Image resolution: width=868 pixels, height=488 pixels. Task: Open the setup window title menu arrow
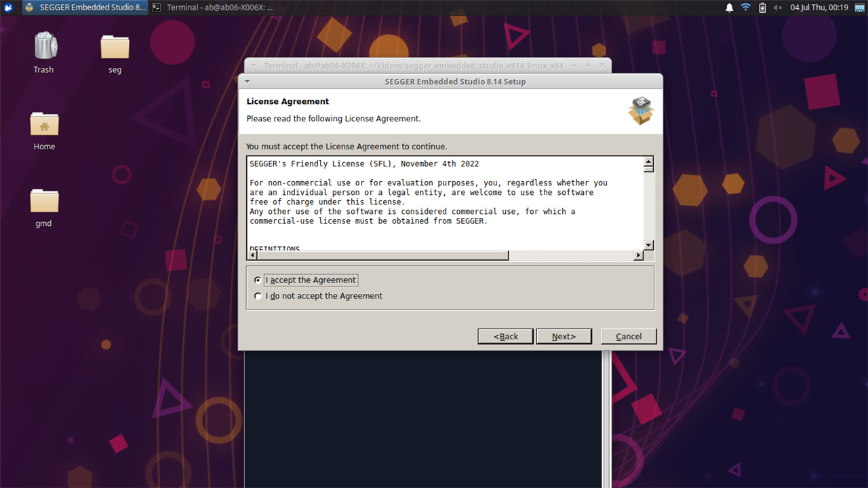[248, 81]
